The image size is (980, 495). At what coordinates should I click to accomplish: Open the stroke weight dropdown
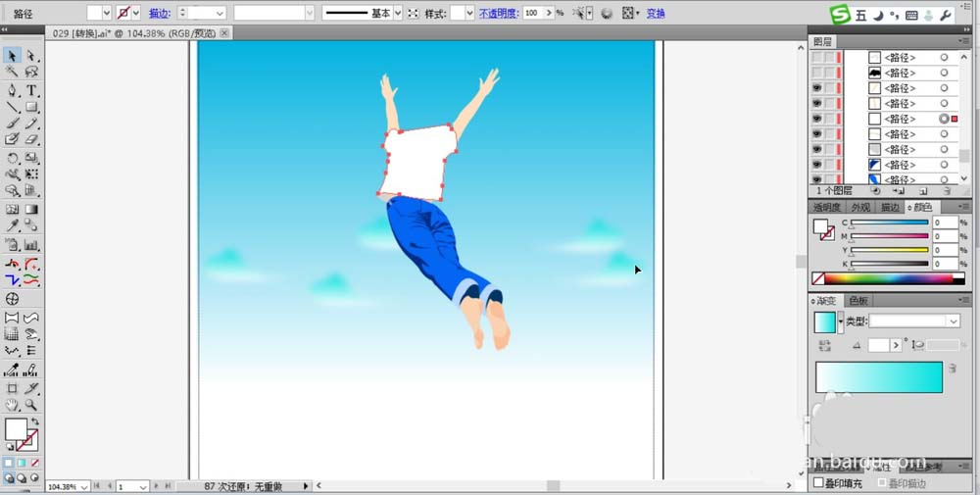coord(220,13)
